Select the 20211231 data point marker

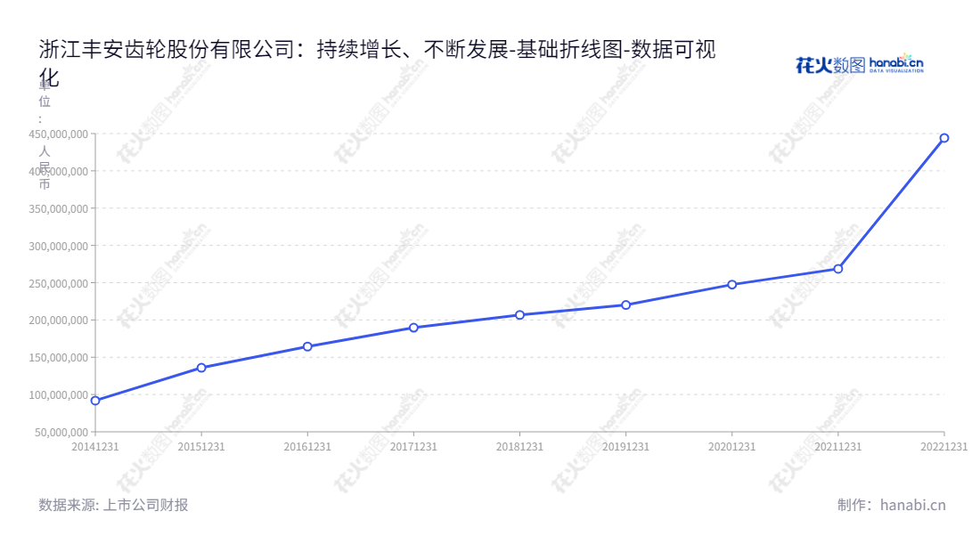pos(838,269)
